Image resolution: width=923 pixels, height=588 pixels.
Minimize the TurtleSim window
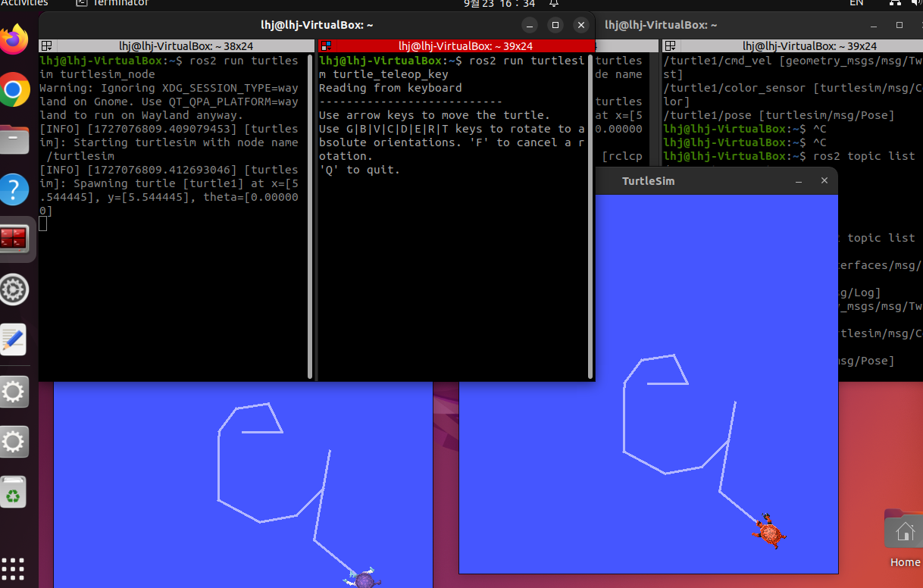tap(799, 181)
